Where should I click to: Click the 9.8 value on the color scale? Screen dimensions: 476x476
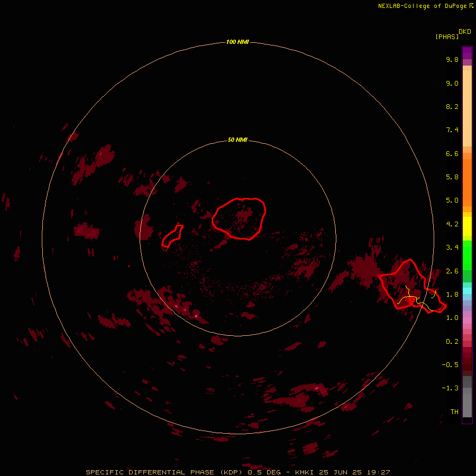click(x=452, y=59)
